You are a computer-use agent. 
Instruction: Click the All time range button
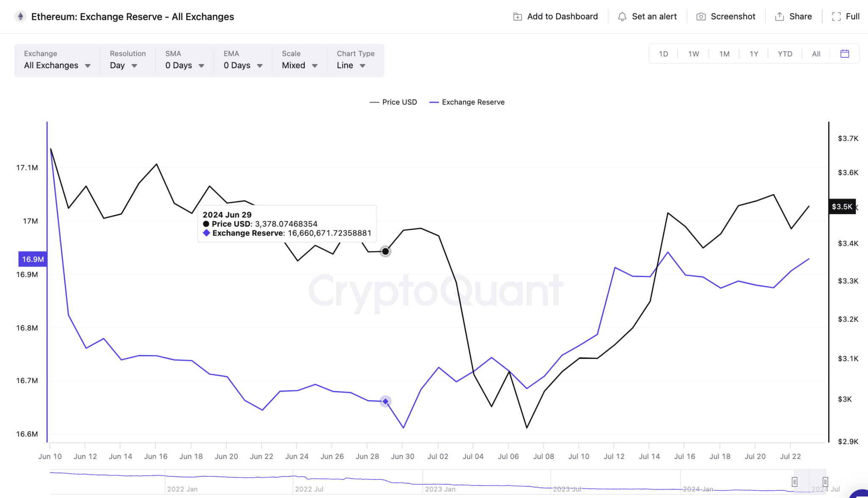tap(815, 53)
